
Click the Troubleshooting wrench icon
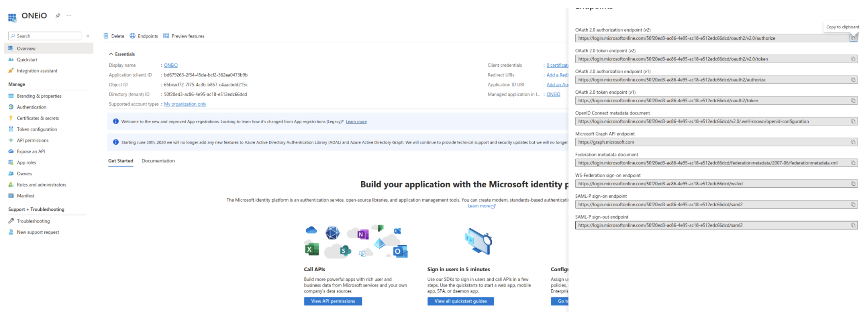click(11, 221)
